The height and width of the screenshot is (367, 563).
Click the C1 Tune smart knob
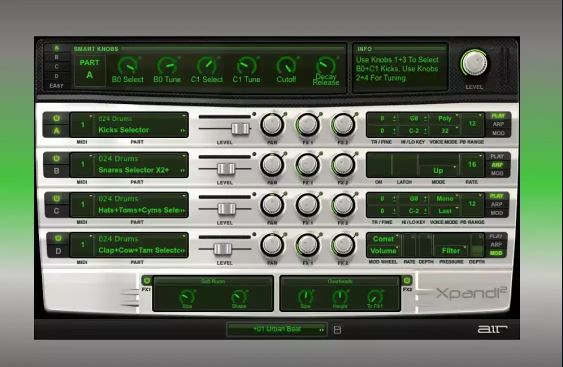tap(246, 66)
